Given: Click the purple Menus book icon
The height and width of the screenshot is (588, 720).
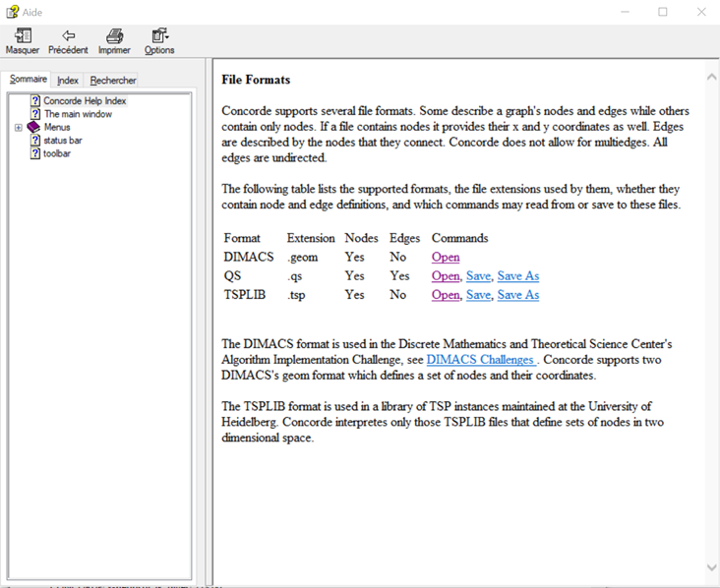Looking at the screenshot, I should click(x=33, y=127).
